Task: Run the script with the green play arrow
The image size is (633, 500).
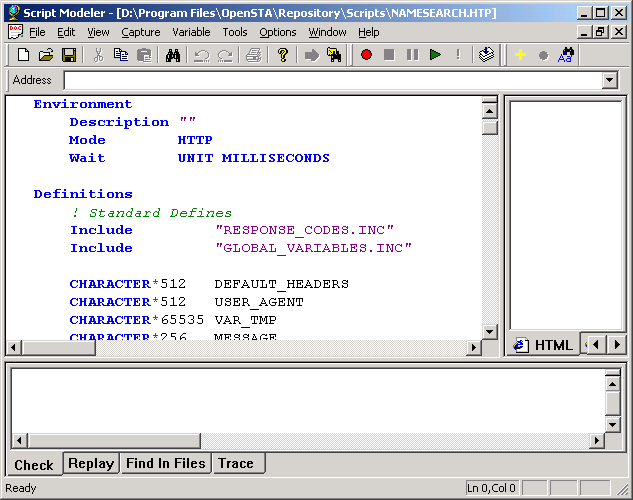Action: [435, 54]
